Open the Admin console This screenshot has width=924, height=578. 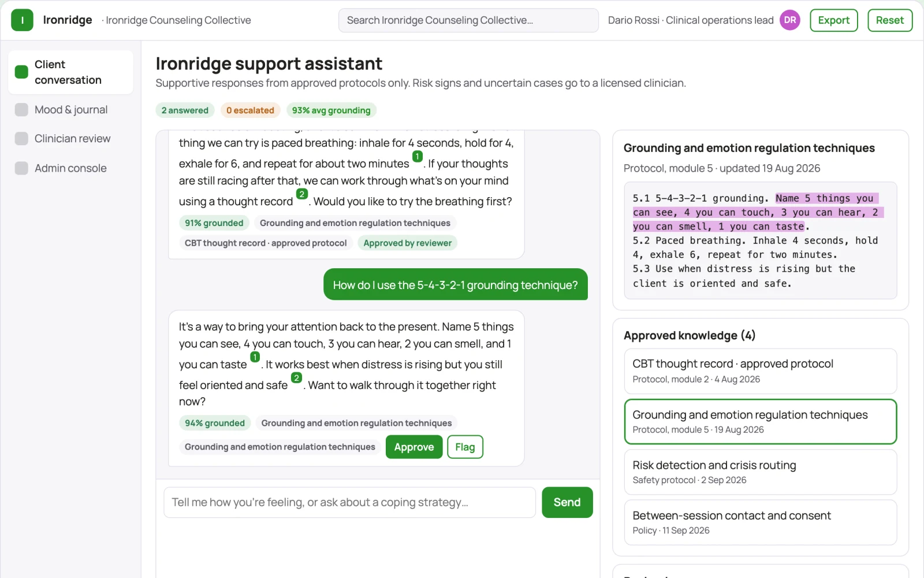[x=70, y=168]
